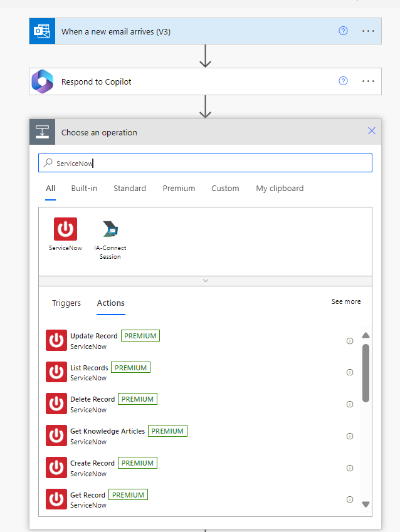The width and height of the screenshot is (400, 532).
Task: Switch to the My clipboard tab
Action: tap(280, 189)
